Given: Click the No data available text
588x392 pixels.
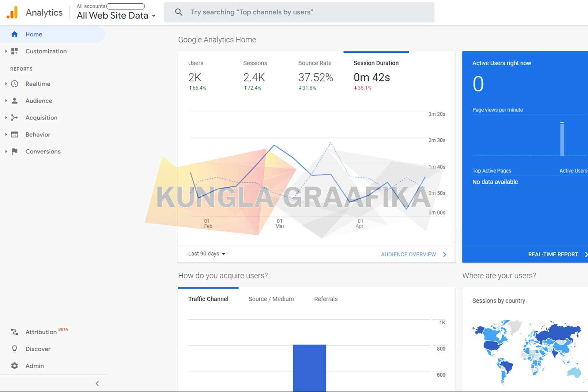Looking at the screenshot, I should pyautogui.click(x=495, y=182).
